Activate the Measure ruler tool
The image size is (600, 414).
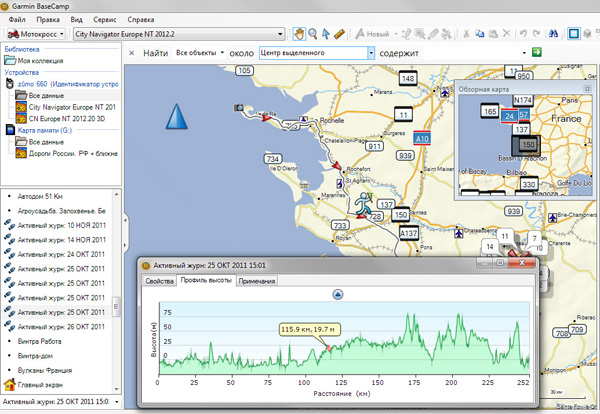pyautogui.click(x=339, y=34)
